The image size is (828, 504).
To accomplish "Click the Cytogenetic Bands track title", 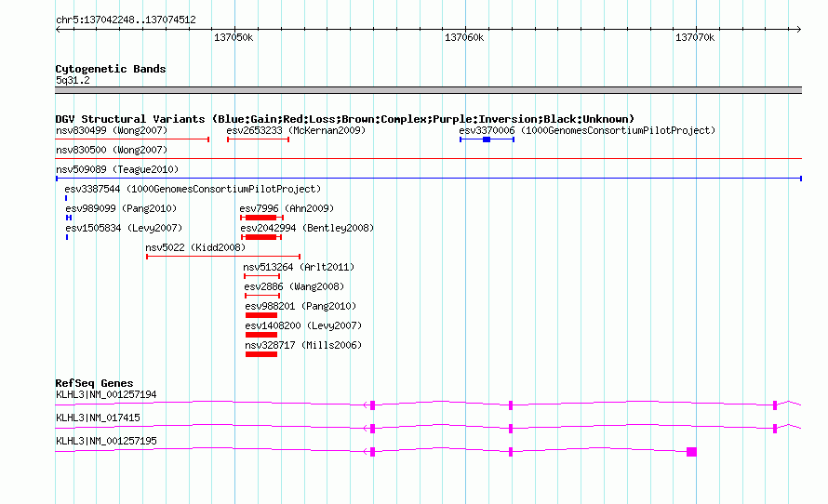I will tap(111, 69).
